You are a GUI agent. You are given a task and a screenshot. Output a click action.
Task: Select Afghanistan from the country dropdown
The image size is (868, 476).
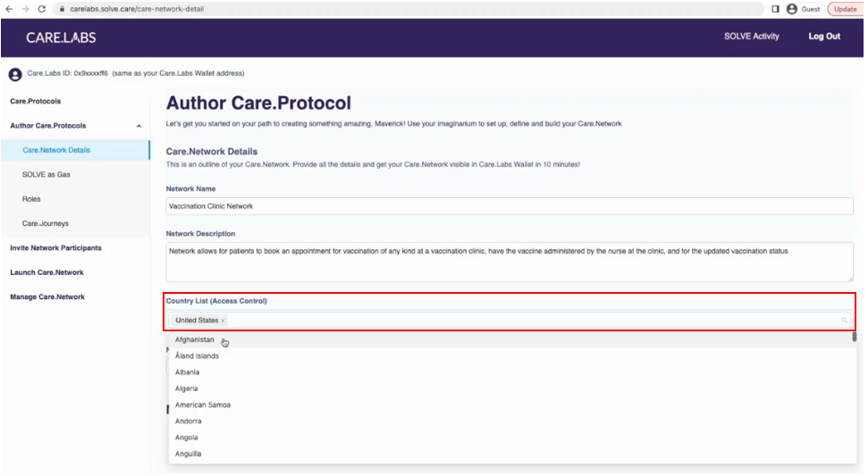(195, 340)
